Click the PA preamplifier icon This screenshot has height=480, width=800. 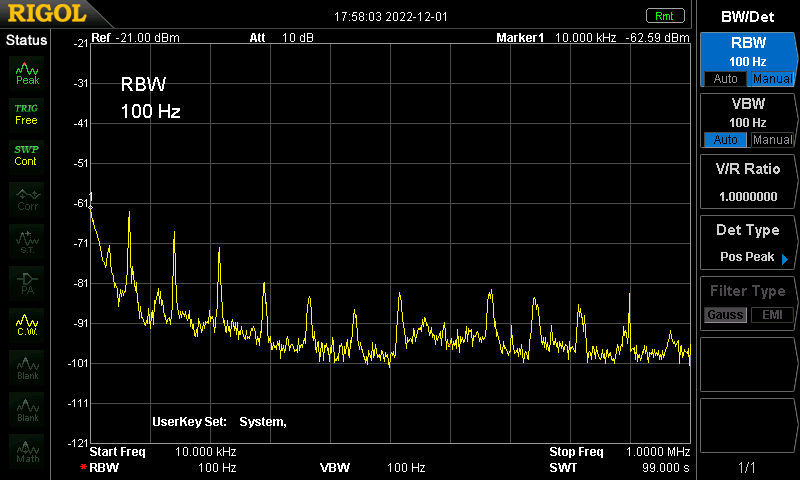(x=28, y=284)
